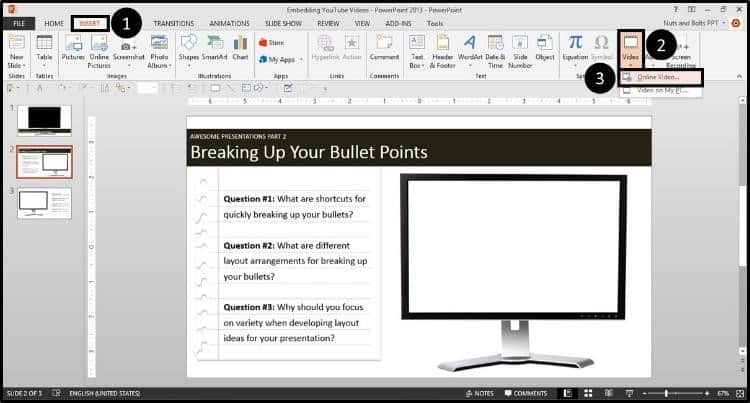Toggle the Comments pane
Image resolution: width=750 pixels, height=403 pixels.
526,393
